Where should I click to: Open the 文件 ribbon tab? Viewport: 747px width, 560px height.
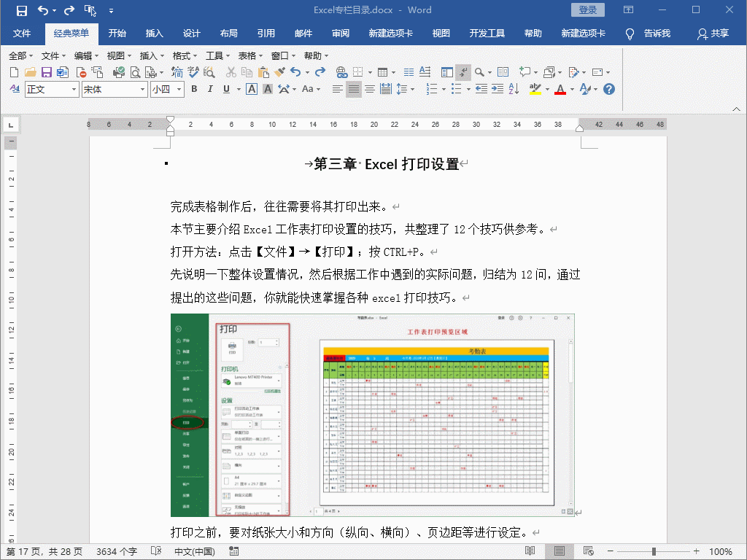22,34
